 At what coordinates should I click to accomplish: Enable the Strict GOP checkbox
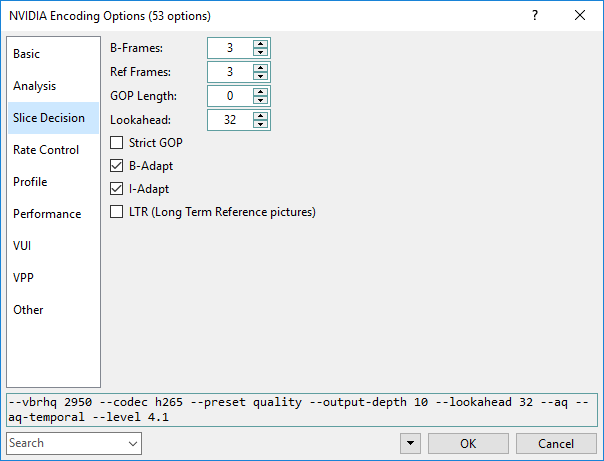(117, 143)
